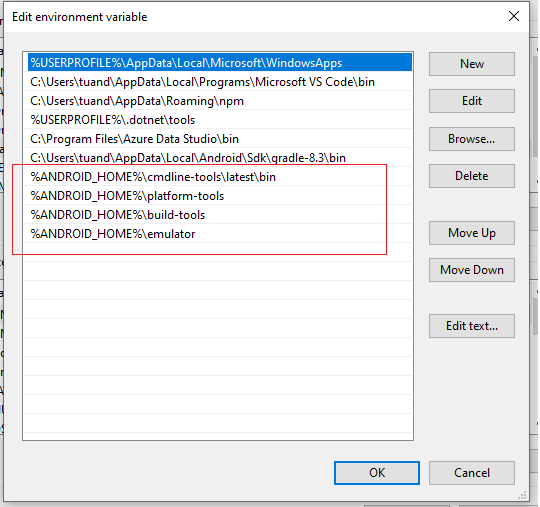Select the cmdline-tools\latest\bin entry
Image resolution: width=540 pixels, height=507 pixels.
(220, 177)
